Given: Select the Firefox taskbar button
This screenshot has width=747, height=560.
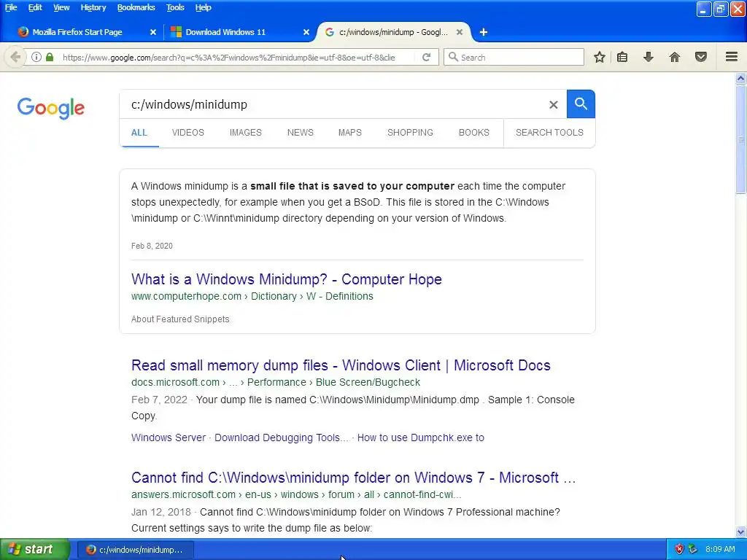Looking at the screenshot, I should coord(135,550).
